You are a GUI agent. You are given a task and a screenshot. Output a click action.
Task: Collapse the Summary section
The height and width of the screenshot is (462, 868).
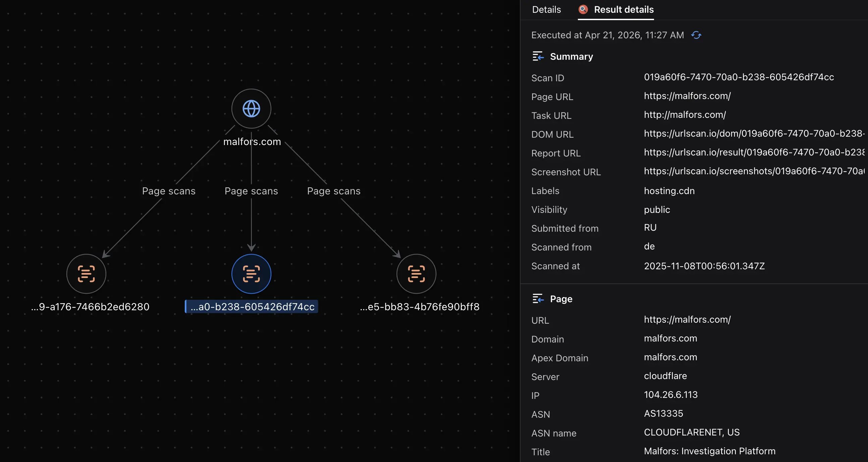point(538,56)
